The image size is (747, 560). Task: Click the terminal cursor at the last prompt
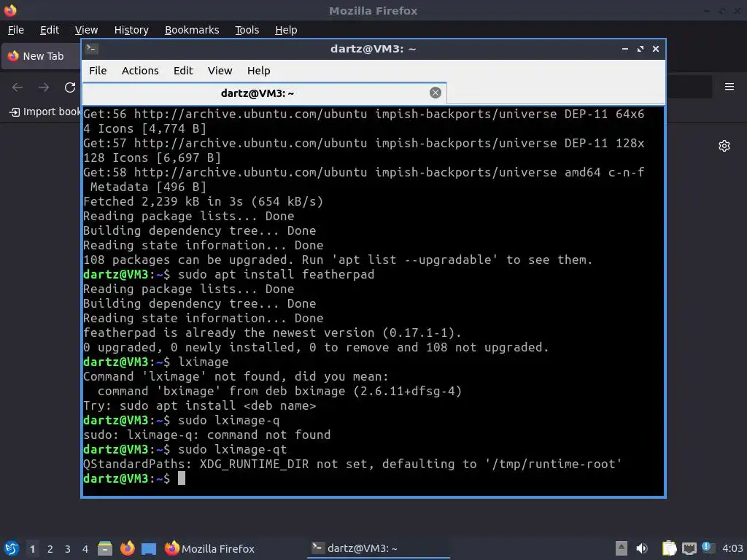182,478
